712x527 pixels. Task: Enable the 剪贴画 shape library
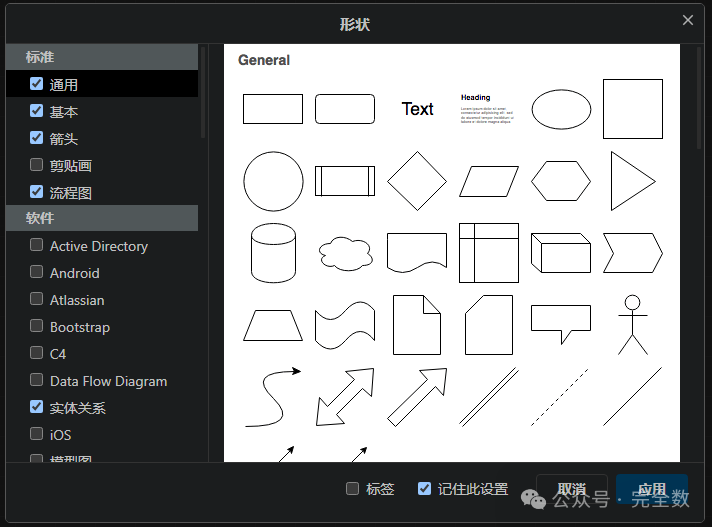[37, 165]
